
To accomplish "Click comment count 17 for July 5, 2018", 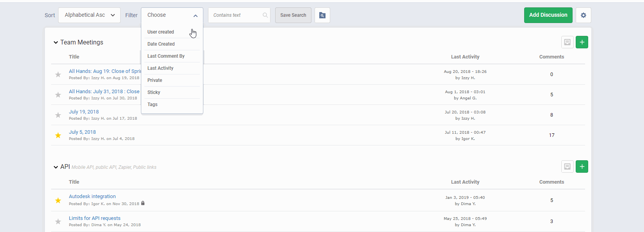I will tap(551, 135).
